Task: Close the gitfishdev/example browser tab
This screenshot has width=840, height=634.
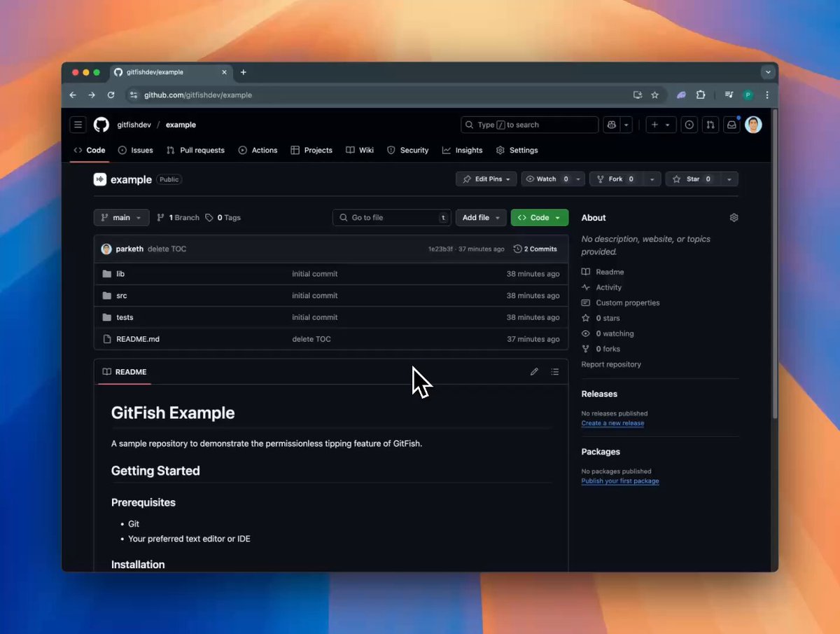Action: click(x=224, y=72)
